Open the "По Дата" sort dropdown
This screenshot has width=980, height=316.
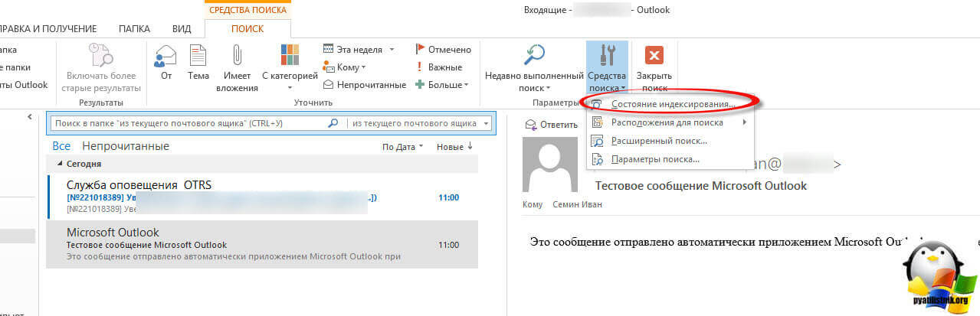click(x=402, y=147)
